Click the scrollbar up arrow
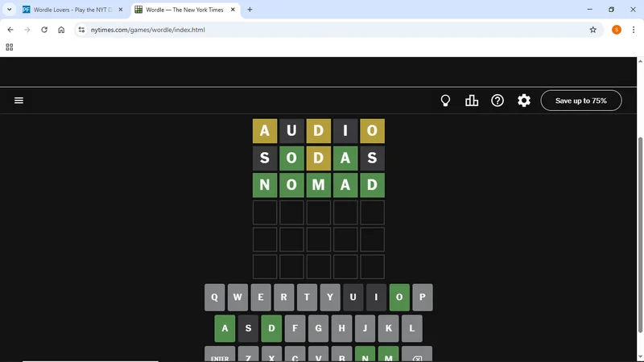The width and height of the screenshot is (644, 362). coord(640,61)
